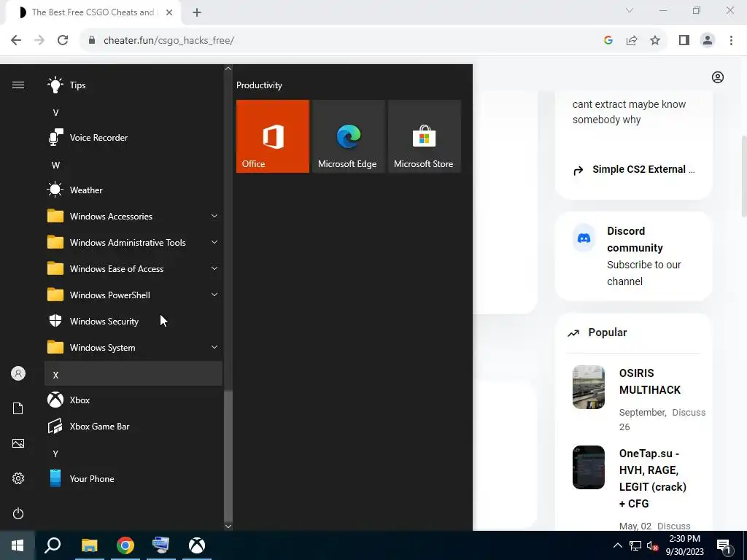Show hidden tray icons chevron

[617, 545]
